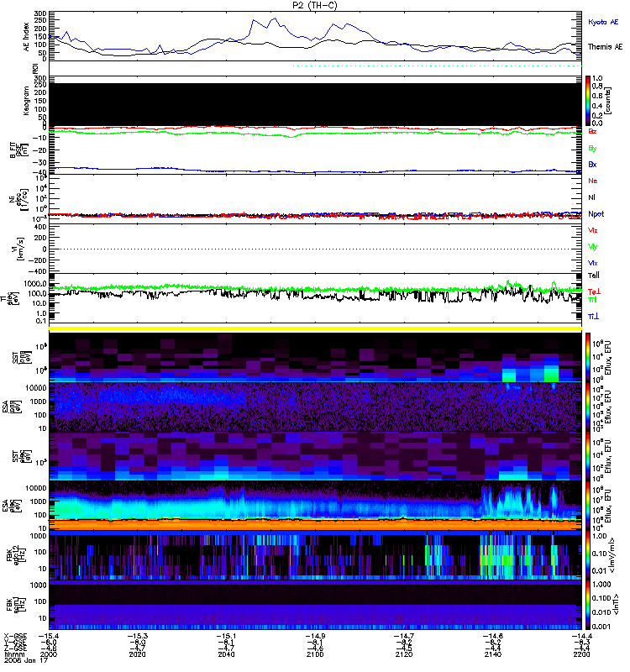This screenshot has width=630, height=672.
Task: Click the black Keogram data panel
Action: pos(315,104)
